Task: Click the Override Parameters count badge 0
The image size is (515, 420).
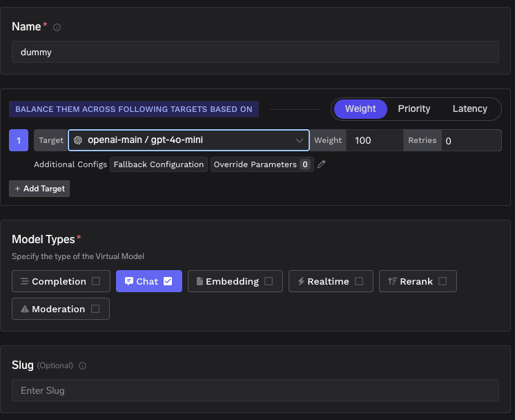Action: point(305,164)
